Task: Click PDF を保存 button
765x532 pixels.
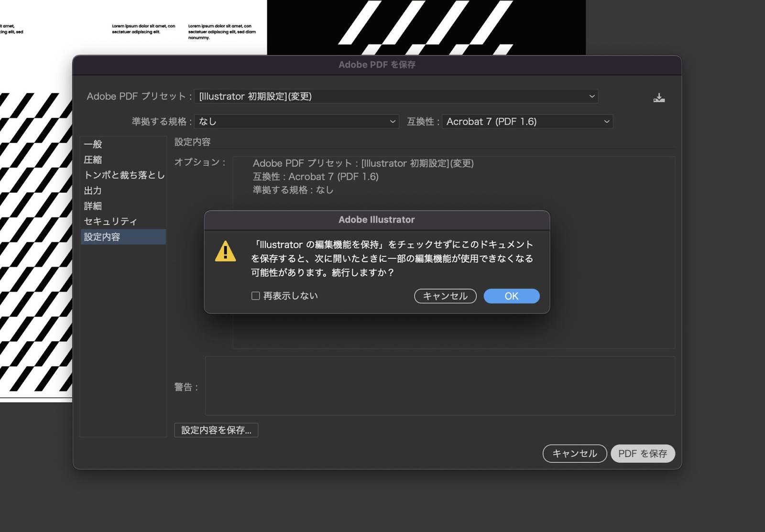Action: [x=643, y=454]
